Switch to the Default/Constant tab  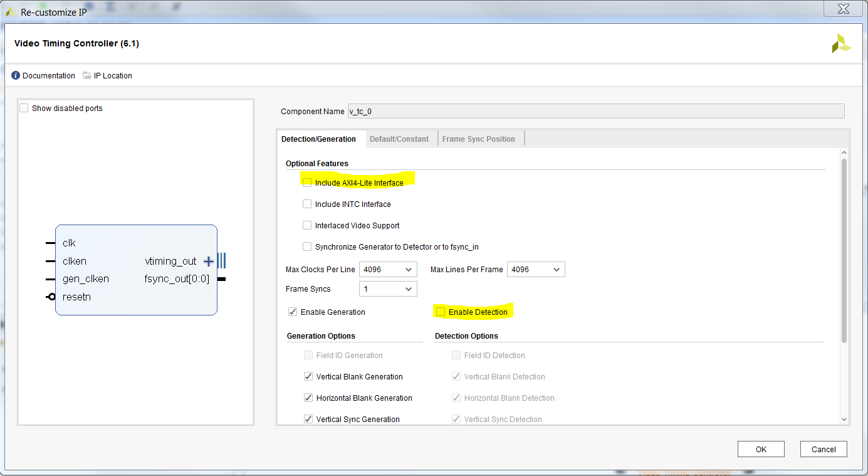399,139
